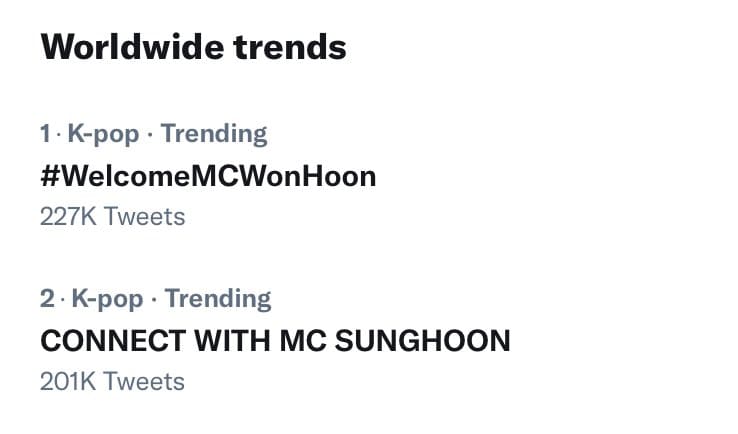Click the 201K Tweets count
The height and width of the screenshot is (434, 738).
112,380
